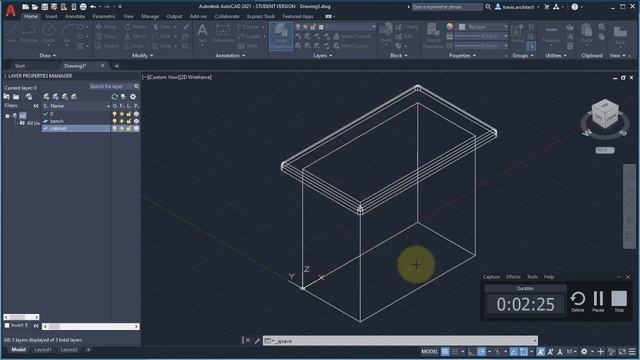The image size is (640, 360).
Task: Expand the Layers panel dropdown
Action: coord(322,56)
